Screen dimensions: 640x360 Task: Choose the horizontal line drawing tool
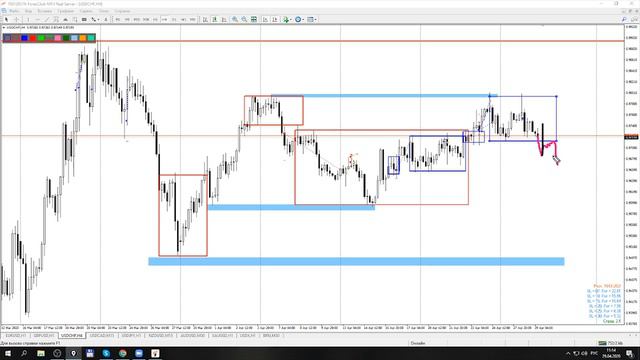point(37,19)
